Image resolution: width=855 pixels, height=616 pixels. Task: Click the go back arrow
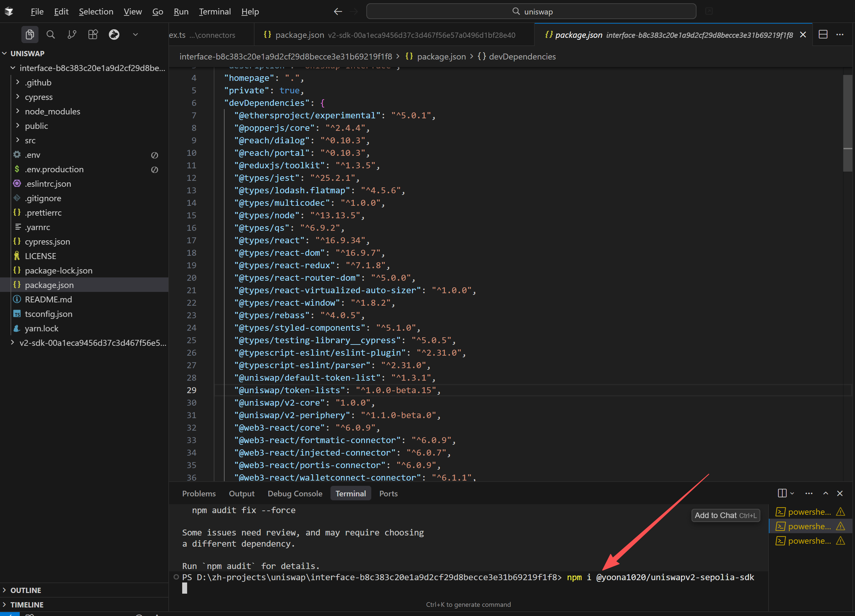pyautogui.click(x=338, y=12)
